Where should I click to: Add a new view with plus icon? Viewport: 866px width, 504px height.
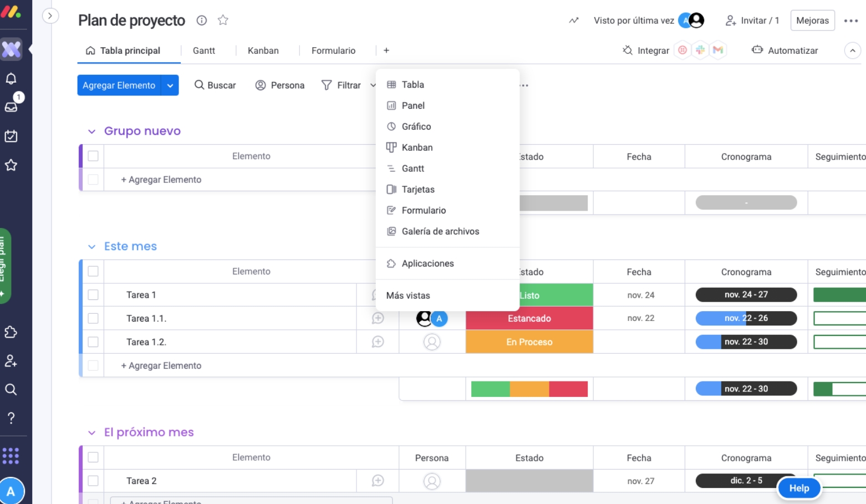coord(386,50)
